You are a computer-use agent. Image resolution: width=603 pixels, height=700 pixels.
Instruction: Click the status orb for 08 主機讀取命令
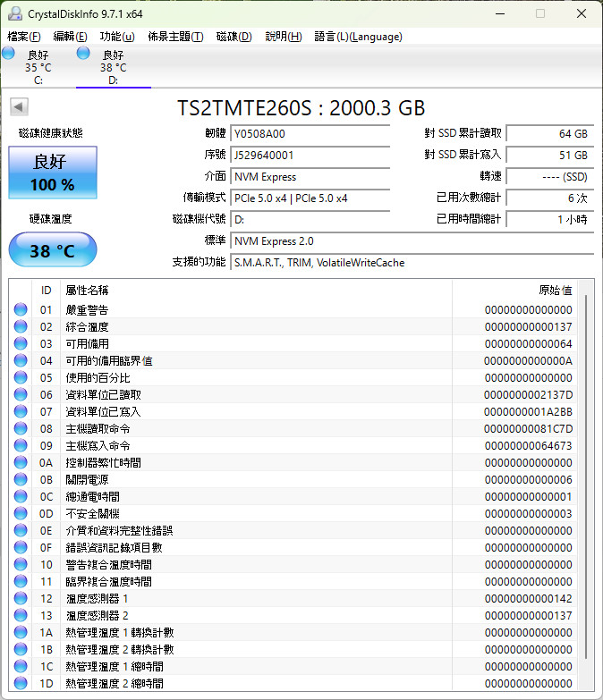[21, 428]
